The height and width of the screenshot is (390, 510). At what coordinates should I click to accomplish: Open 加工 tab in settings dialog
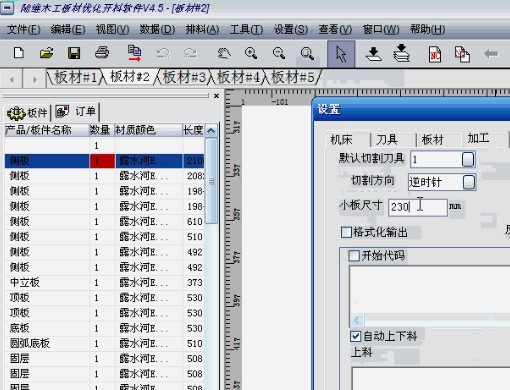[x=478, y=138]
